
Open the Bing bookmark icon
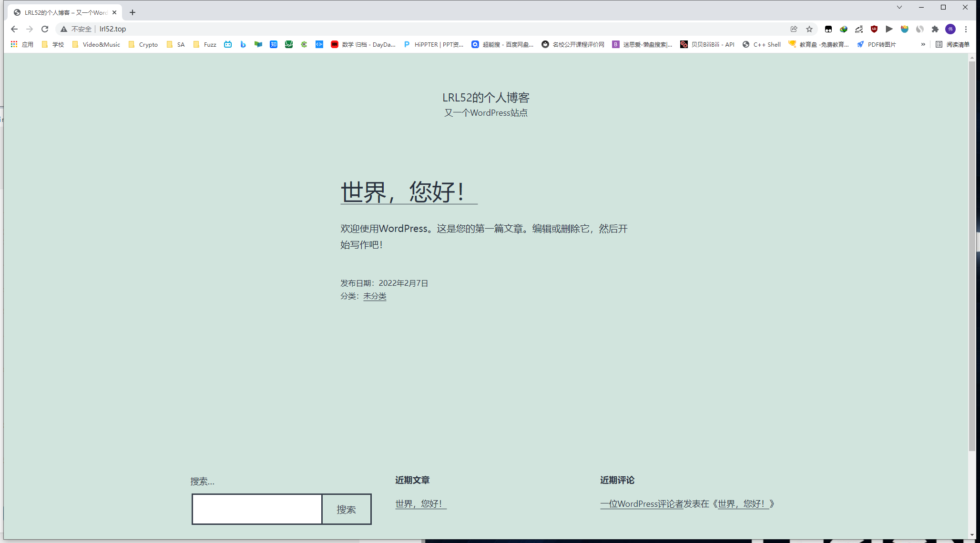tap(243, 44)
